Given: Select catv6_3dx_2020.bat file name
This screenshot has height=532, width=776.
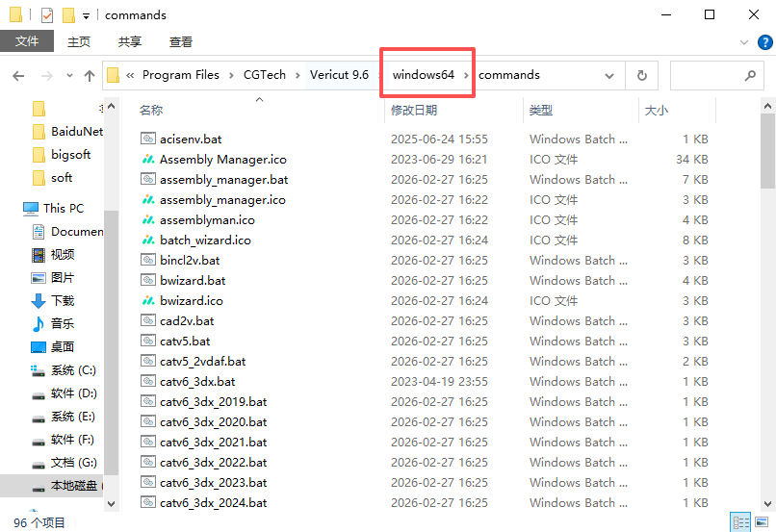Looking at the screenshot, I should pyautogui.click(x=214, y=422).
